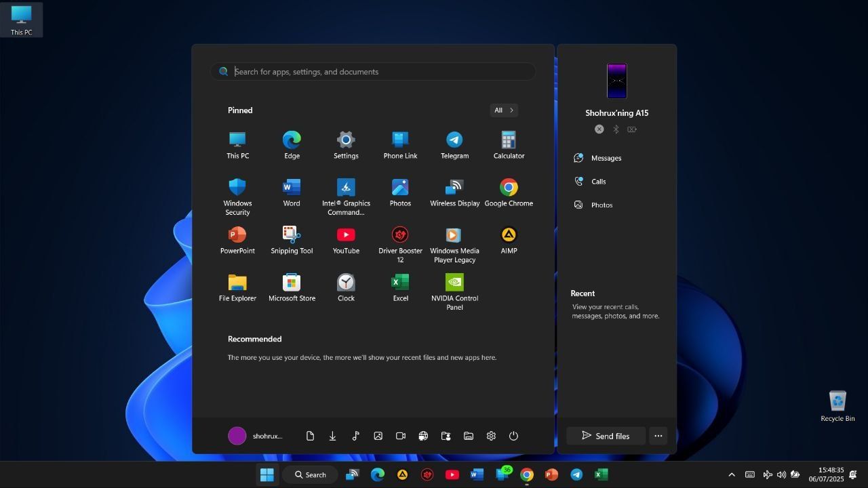This screenshot has height=488, width=868.
Task: Open Windows Security from the pinned apps
Action: pyautogui.click(x=237, y=197)
